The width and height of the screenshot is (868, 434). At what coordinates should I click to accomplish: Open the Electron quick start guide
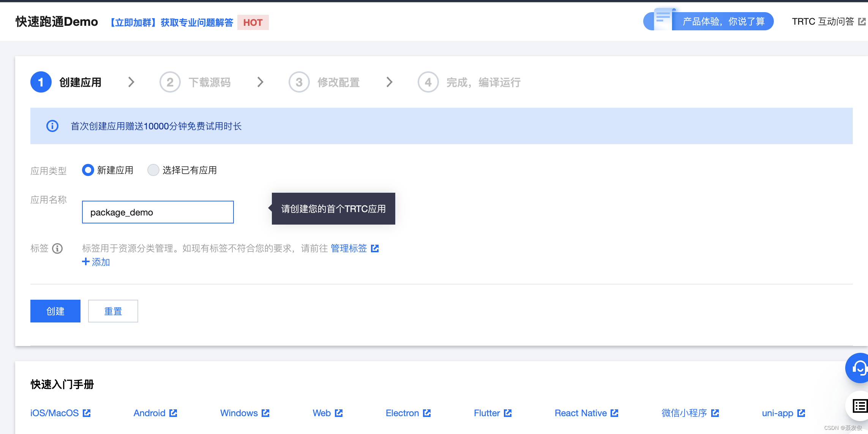click(402, 413)
